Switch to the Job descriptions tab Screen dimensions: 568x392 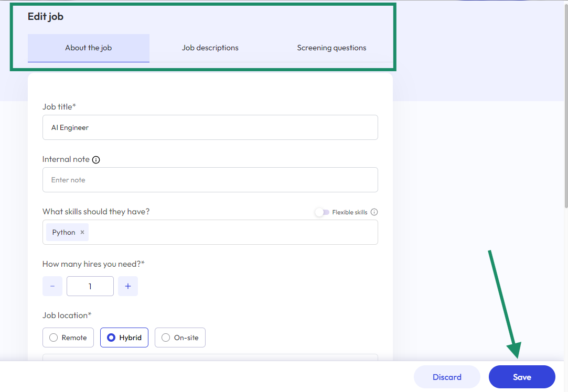(210, 47)
